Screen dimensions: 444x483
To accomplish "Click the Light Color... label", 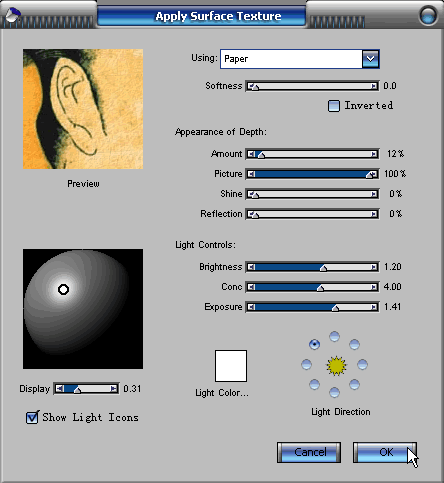I will pos(222,393).
